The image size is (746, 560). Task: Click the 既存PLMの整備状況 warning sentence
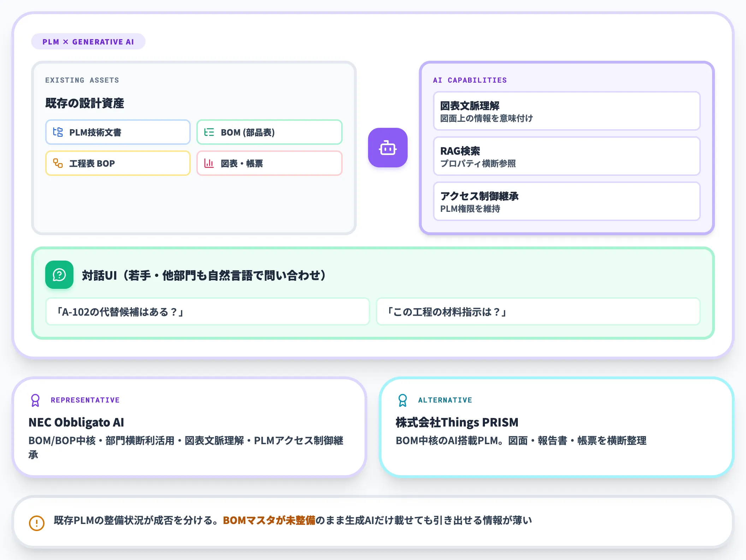click(293, 520)
